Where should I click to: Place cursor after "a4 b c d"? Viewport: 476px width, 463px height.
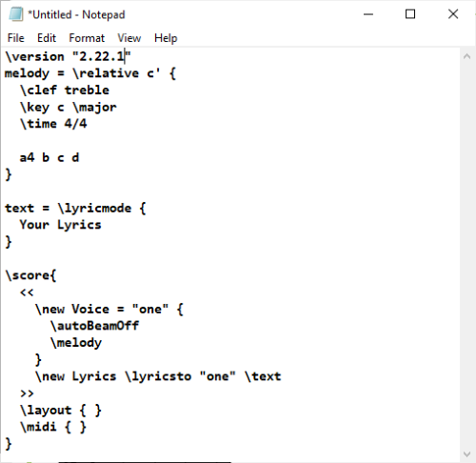pyautogui.click(x=80, y=157)
